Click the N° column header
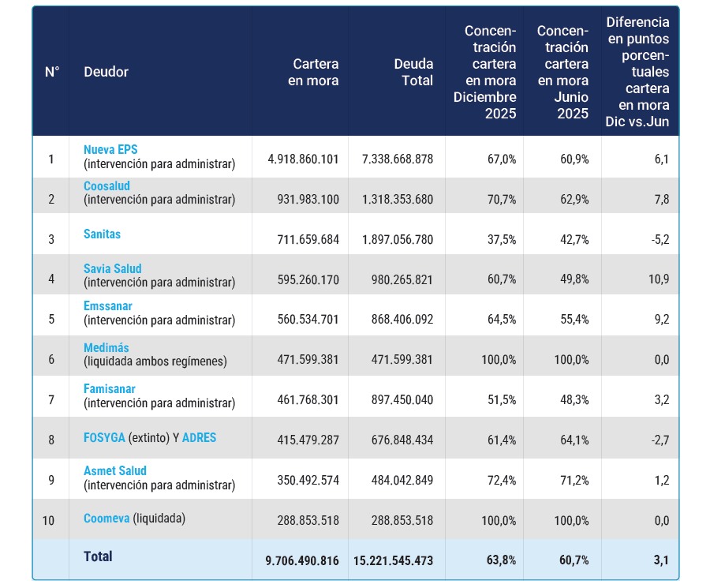The height and width of the screenshot is (588, 710). point(52,72)
